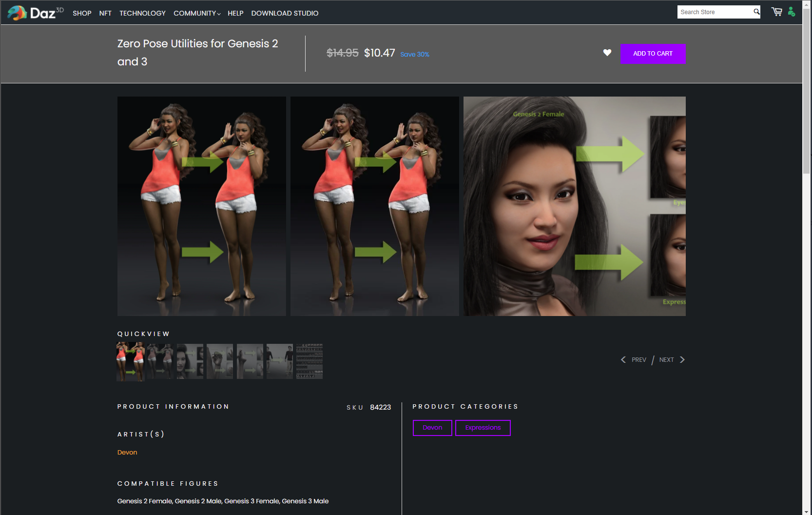Click the previous product left arrow
The image size is (812, 515).
click(x=623, y=359)
